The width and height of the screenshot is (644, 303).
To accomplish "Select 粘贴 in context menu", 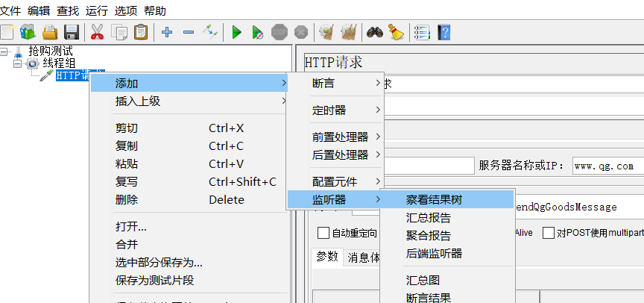I will (189, 164).
